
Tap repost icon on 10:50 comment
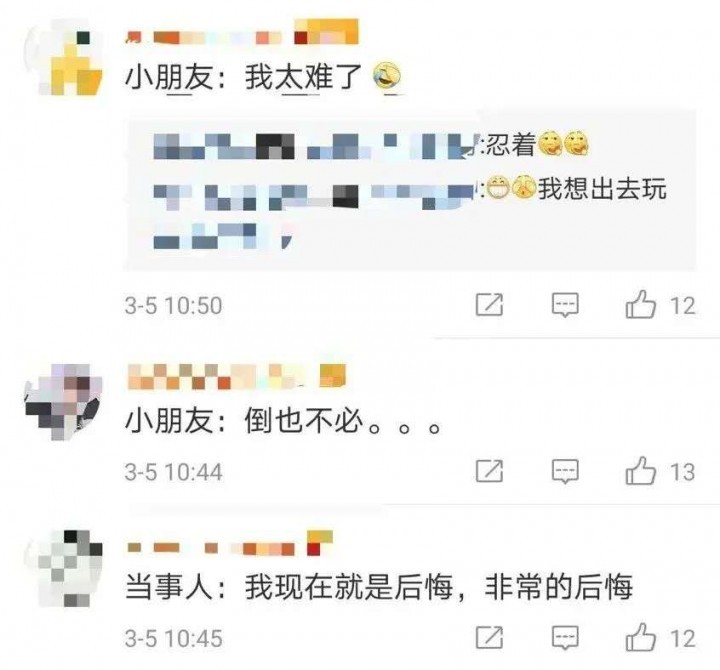[x=489, y=305]
